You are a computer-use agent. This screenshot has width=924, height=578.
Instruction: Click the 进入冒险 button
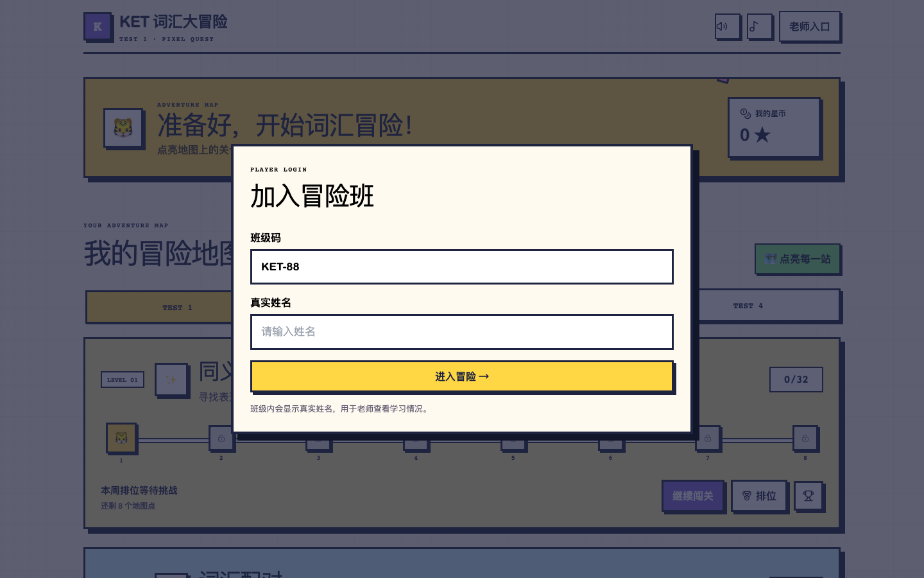(462, 376)
